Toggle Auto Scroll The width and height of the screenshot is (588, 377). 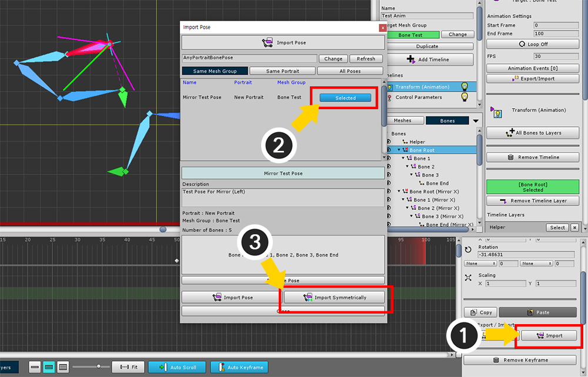pos(178,367)
